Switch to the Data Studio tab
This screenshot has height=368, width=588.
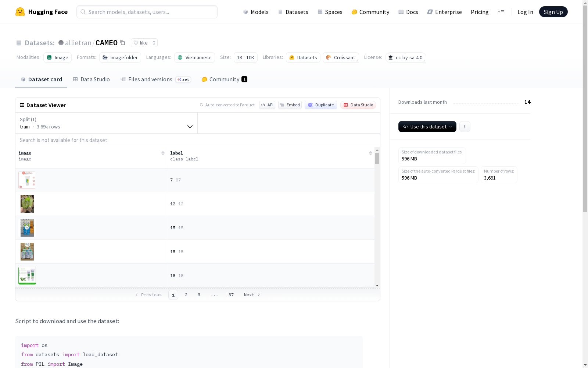(x=91, y=79)
